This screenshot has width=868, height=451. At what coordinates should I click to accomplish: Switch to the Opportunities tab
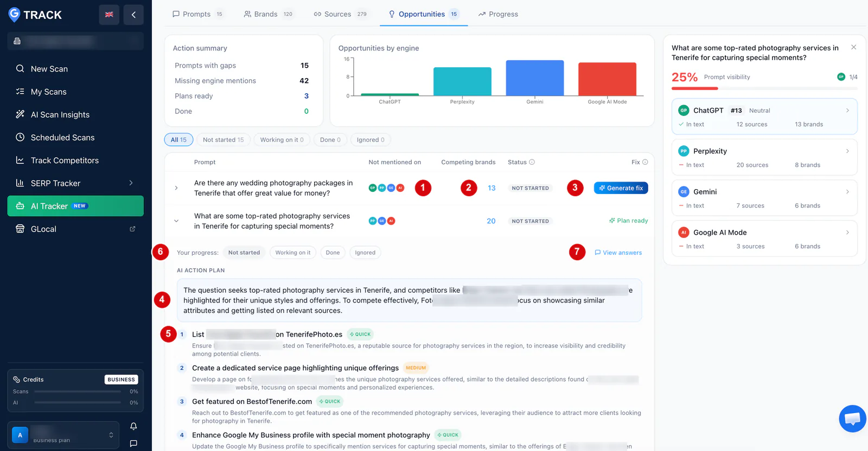click(424, 14)
